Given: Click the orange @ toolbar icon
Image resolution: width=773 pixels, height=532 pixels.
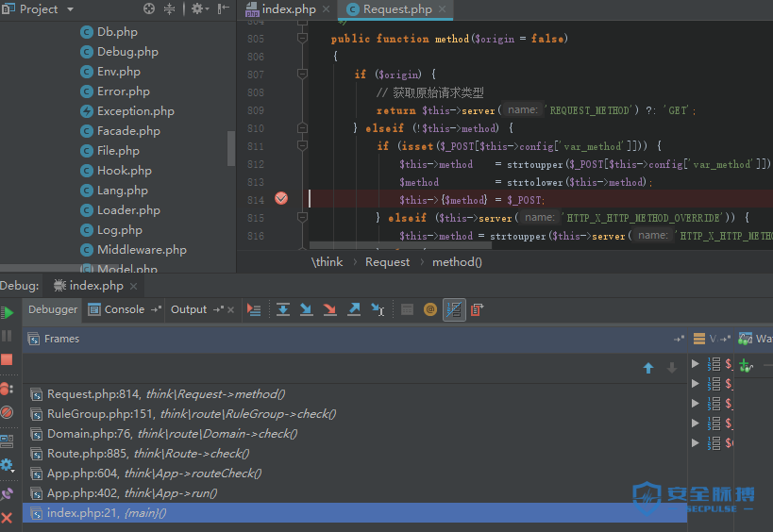Looking at the screenshot, I should pyautogui.click(x=430, y=309).
